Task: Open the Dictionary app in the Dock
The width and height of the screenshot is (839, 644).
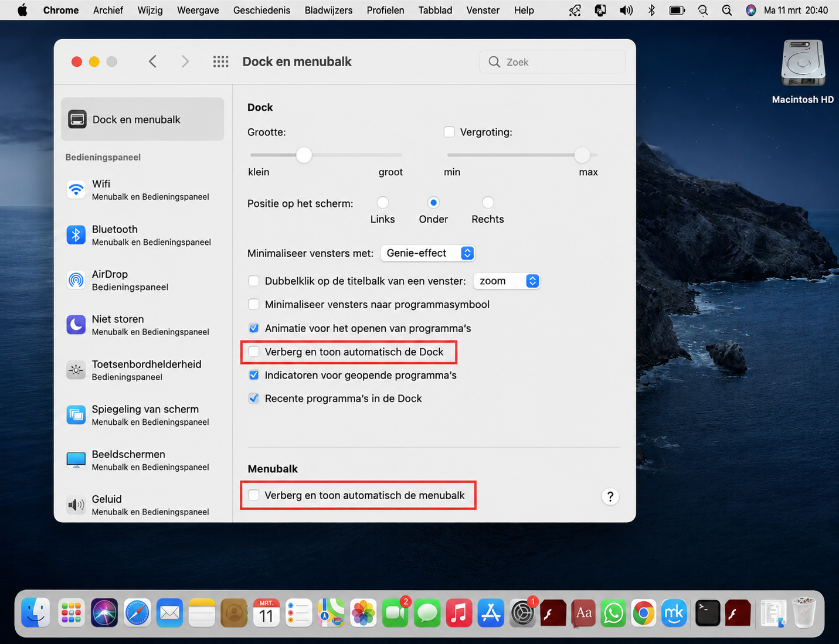Action: click(x=583, y=613)
